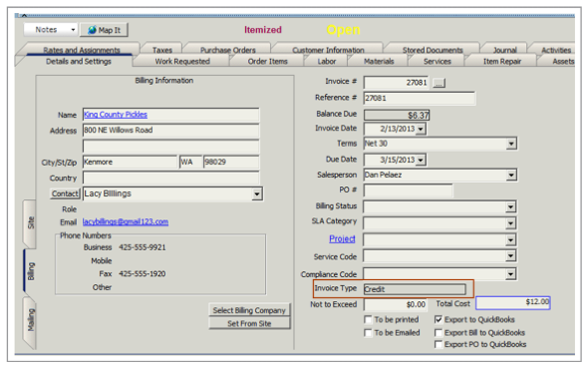Expand the Lacy Billings contact dropdown
This screenshot has width=588, height=369.
tap(257, 194)
